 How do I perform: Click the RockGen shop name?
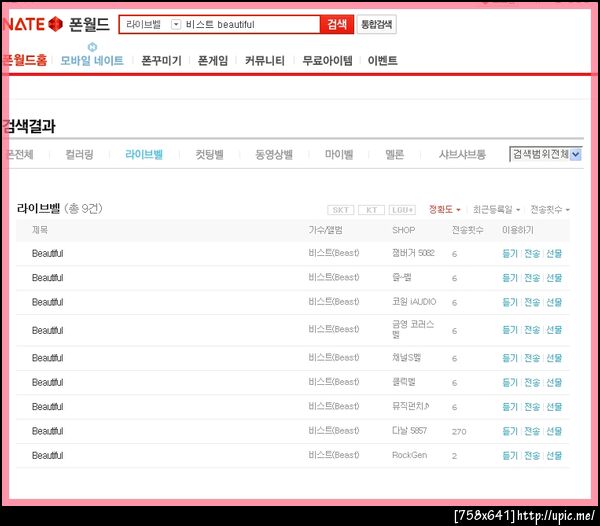(x=409, y=456)
